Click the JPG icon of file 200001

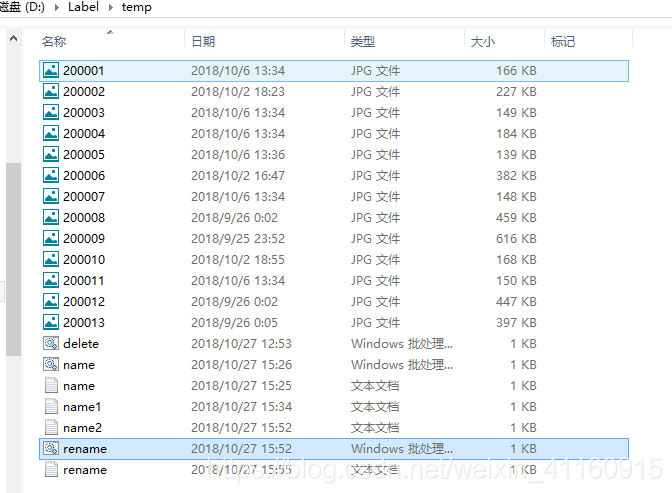pyautogui.click(x=51, y=71)
